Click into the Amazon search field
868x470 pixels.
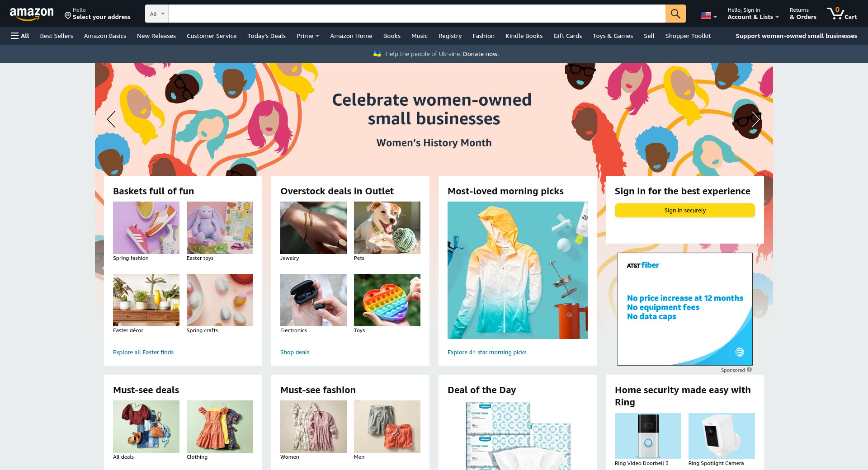tap(416, 14)
